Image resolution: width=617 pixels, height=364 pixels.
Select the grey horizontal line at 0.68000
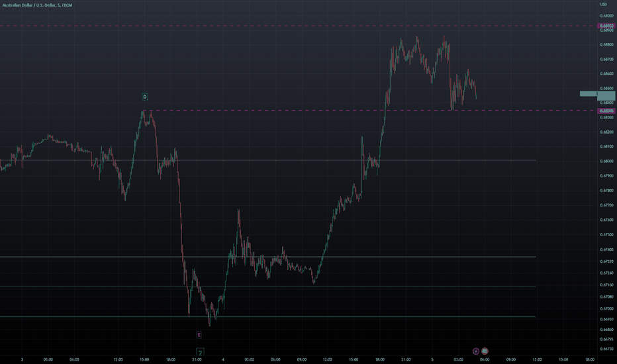pos(267,161)
